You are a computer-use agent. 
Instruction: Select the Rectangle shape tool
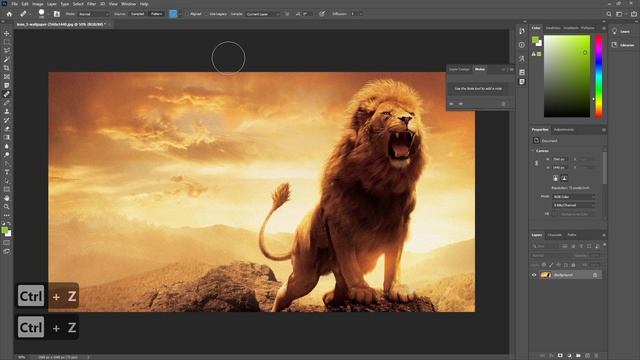[7, 189]
